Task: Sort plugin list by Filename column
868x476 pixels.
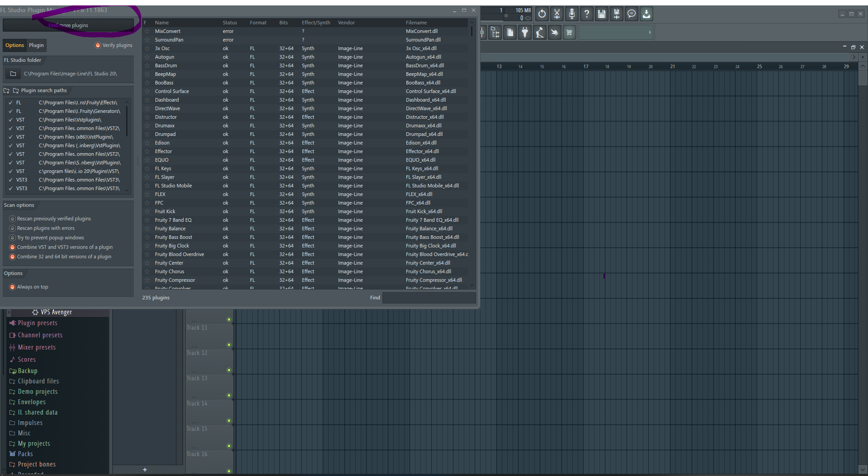Action: pos(416,23)
